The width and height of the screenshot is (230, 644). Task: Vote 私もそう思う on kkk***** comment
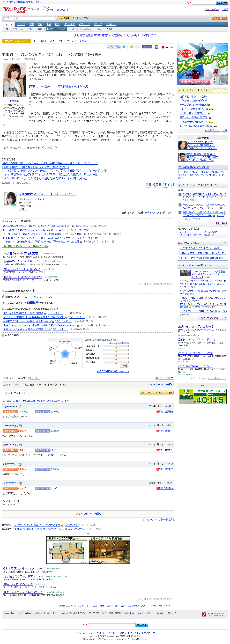(10, 469)
